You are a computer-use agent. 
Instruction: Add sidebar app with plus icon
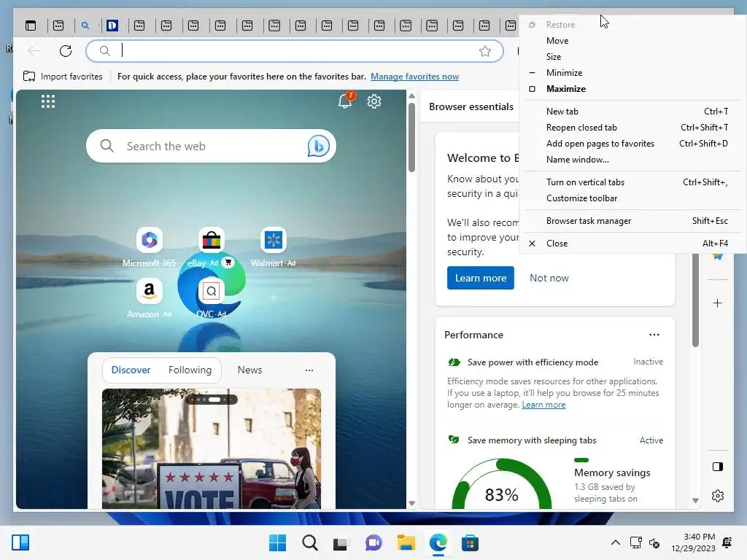[718, 303]
